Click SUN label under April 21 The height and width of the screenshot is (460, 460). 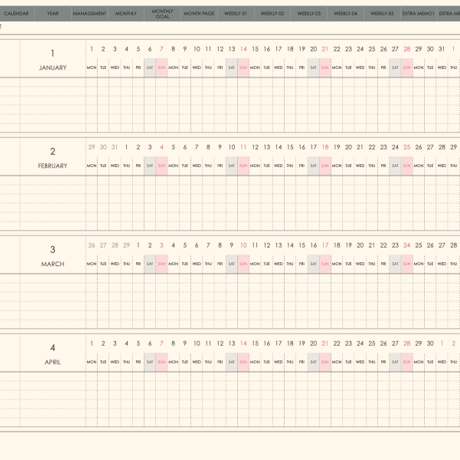(325, 362)
